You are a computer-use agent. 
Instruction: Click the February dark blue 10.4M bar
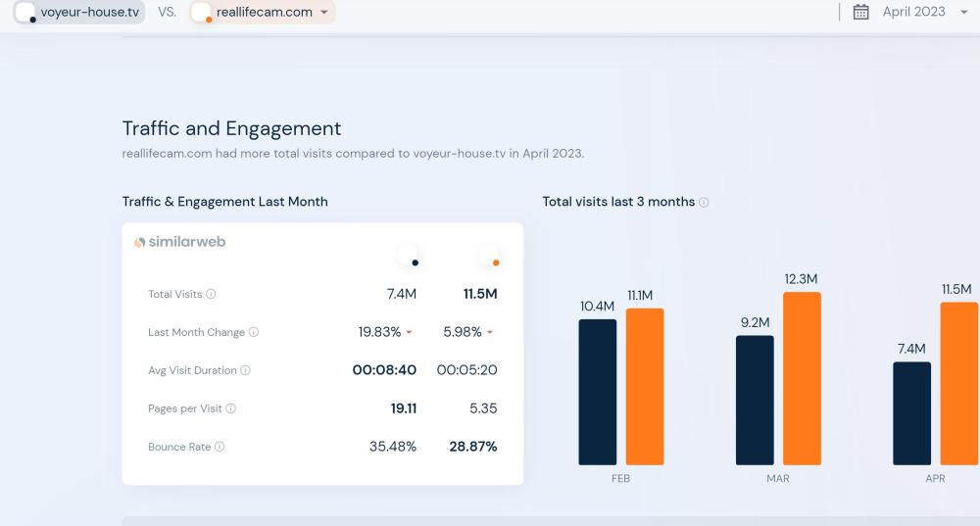point(597,392)
